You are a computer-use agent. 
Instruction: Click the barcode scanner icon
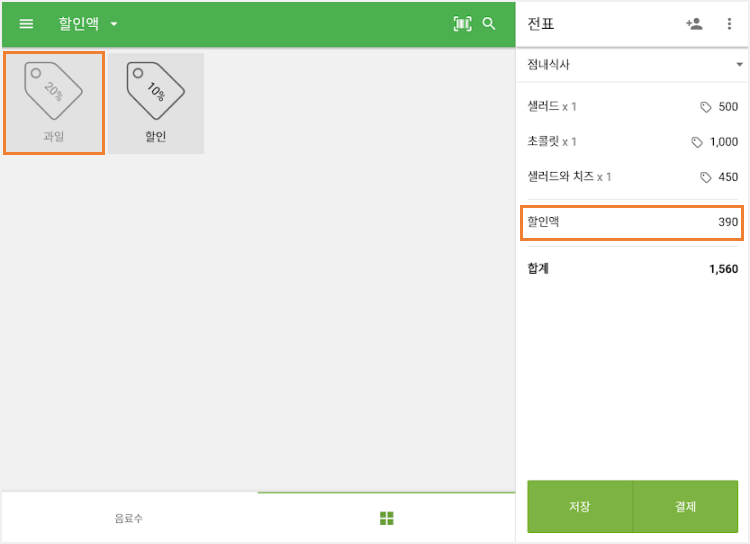[x=461, y=24]
